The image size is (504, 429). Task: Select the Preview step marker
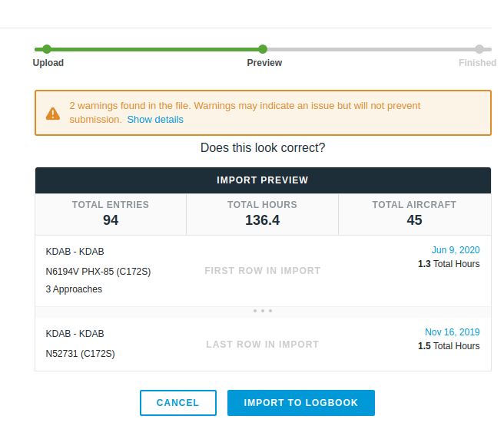click(x=263, y=49)
